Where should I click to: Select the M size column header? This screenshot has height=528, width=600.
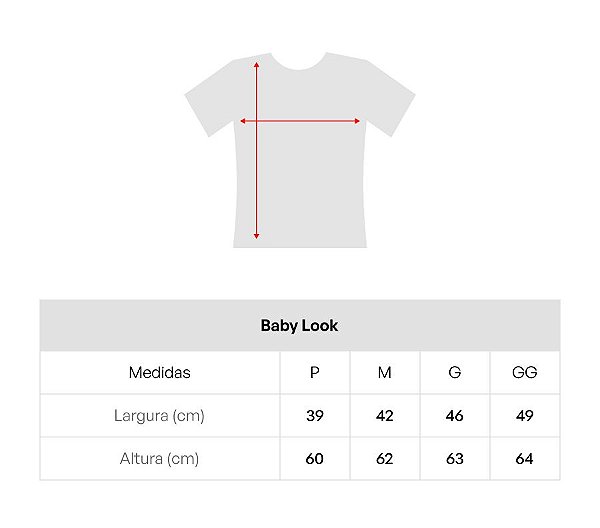coord(385,373)
